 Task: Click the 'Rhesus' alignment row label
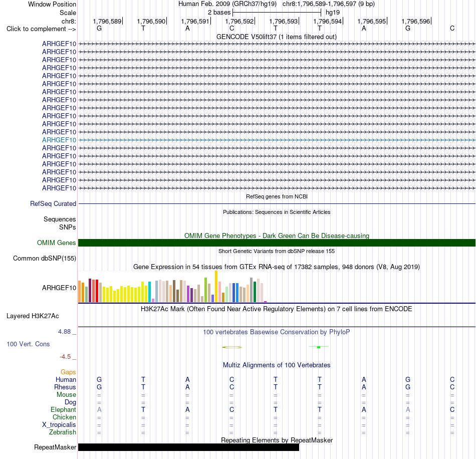point(65,387)
